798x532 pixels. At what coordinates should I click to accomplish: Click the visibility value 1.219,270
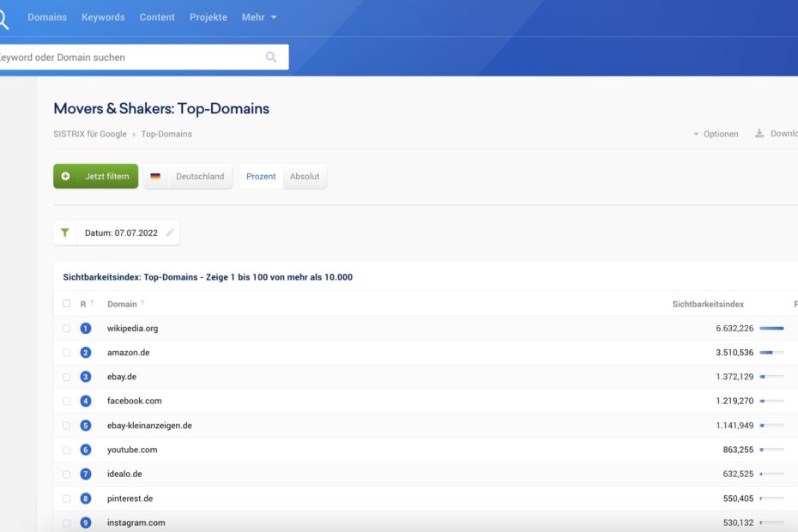pyautogui.click(x=735, y=402)
